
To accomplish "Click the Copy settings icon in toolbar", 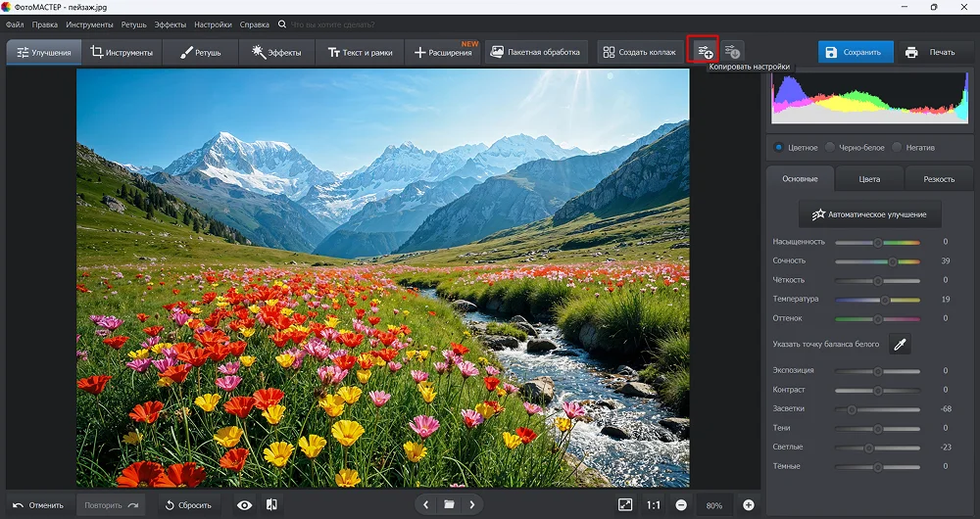I will pyautogui.click(x=703, y=52).
